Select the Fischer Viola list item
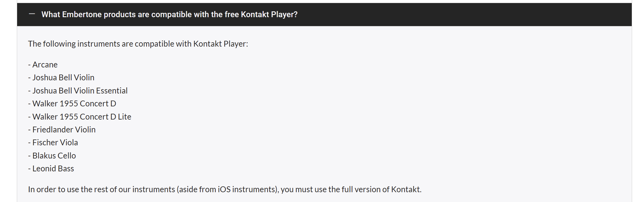The height and width of the screenshot is (202, 644). (53, 143)
